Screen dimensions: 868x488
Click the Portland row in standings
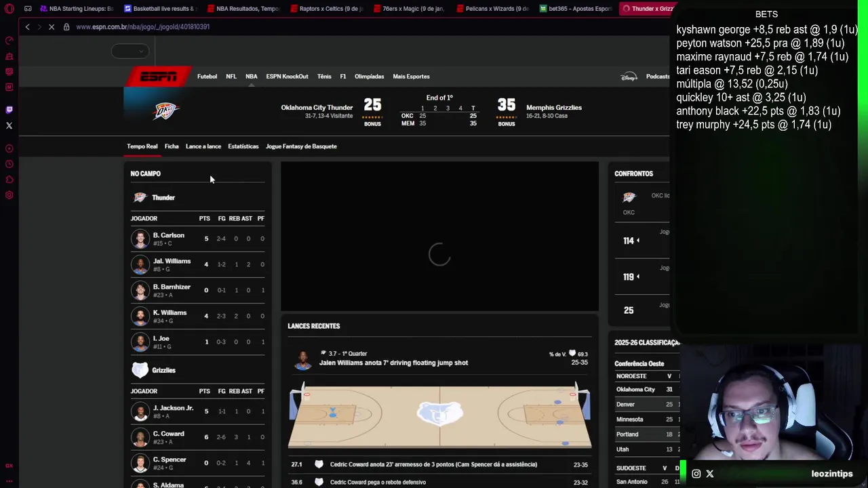point(646,434)
